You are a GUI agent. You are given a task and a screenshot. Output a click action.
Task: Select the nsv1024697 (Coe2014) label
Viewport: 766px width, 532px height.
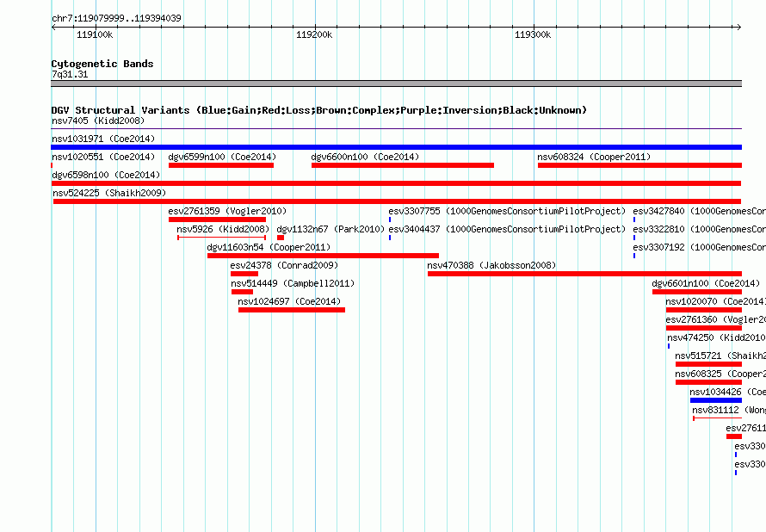(289, 301)
